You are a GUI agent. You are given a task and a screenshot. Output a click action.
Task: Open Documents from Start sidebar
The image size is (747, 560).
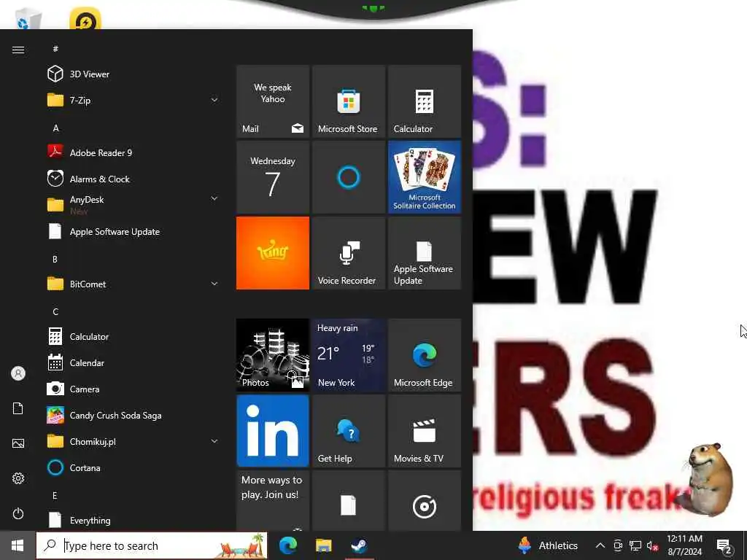(x=18, y=408)
